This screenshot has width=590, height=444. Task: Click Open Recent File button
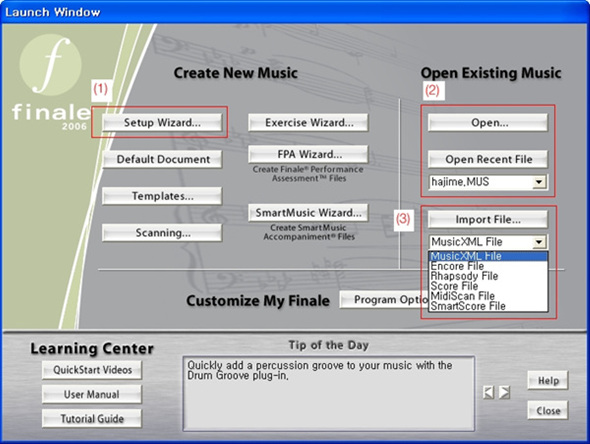click(x=488, y=159)
